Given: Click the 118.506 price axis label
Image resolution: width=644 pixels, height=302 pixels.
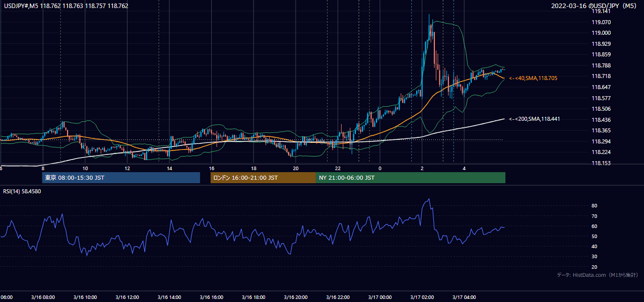Looking at the screenshot, I should coord(600,109).
